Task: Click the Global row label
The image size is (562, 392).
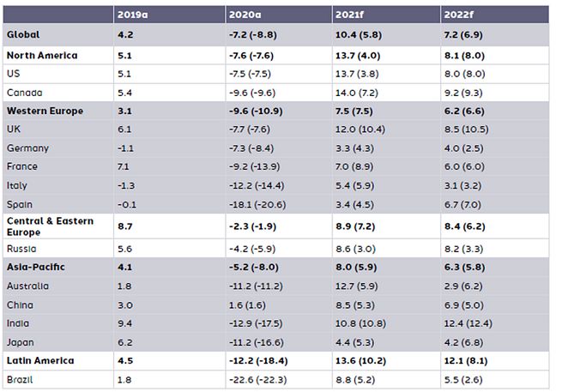Action: pyautogui.click(x=23, y=34)
